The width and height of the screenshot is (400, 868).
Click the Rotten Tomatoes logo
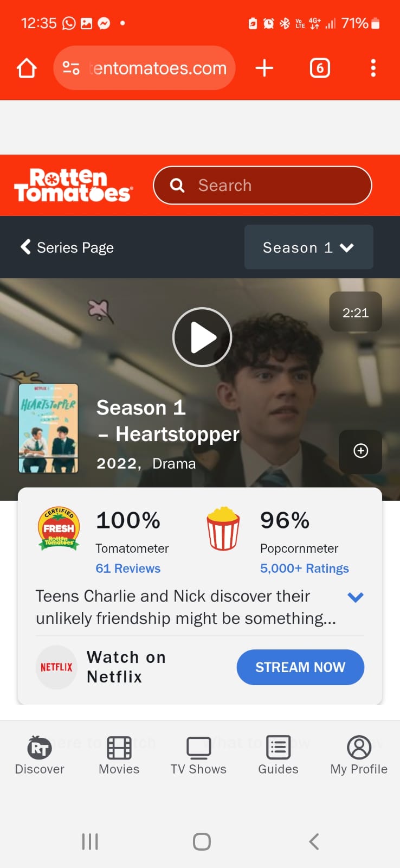pyautogui.click(x=73, y=185)
